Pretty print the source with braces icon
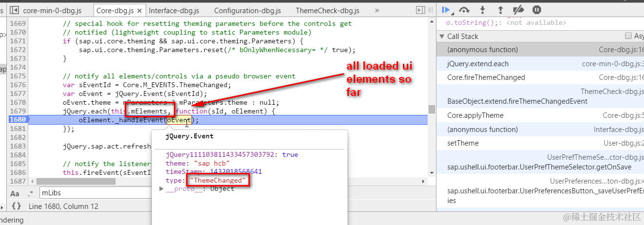 click(x=17, y=206)
